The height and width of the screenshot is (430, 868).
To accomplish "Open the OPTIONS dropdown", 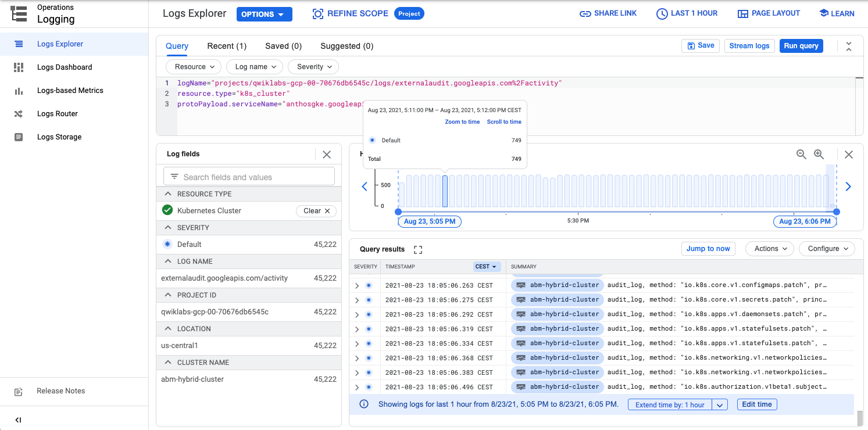I will click(264, 15).
